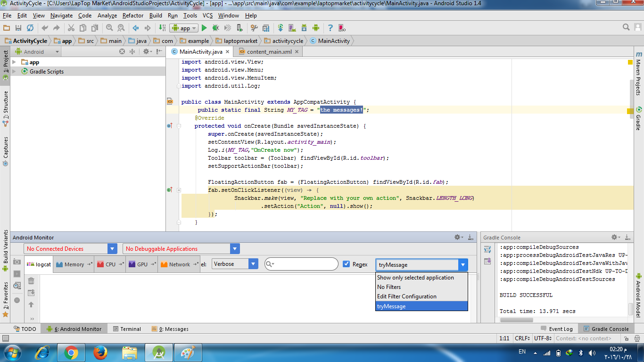The width and height of the screenshot is (644, 362).
Task: Click the logcat Clear trash icon
Action: pos(31,281)
